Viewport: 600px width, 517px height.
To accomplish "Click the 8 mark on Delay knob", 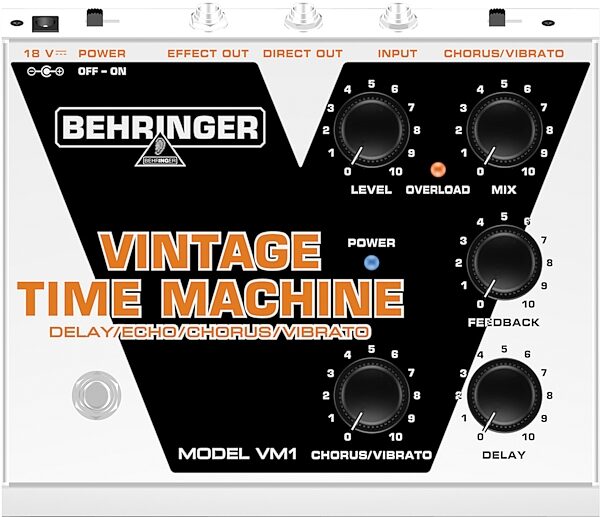I will [549, 395].
